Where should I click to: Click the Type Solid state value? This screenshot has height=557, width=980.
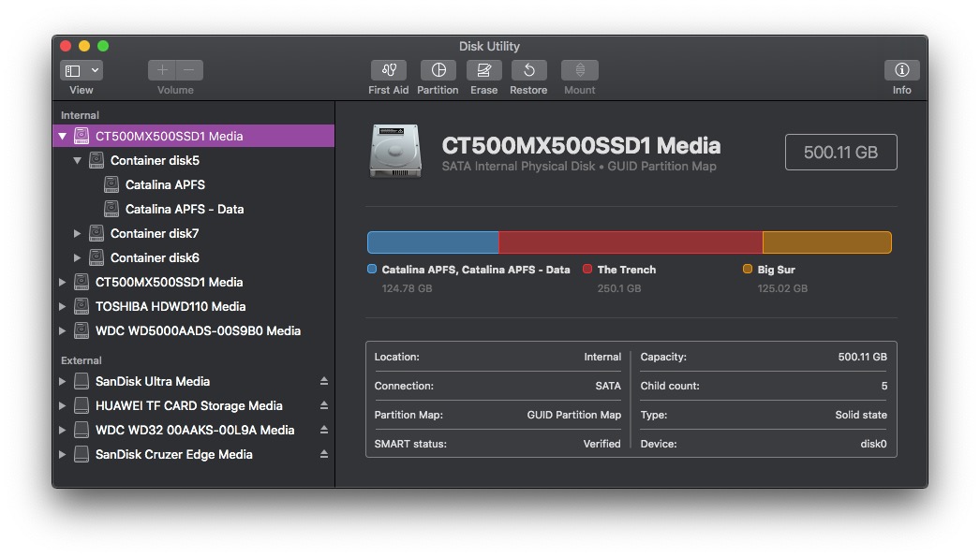861,416
